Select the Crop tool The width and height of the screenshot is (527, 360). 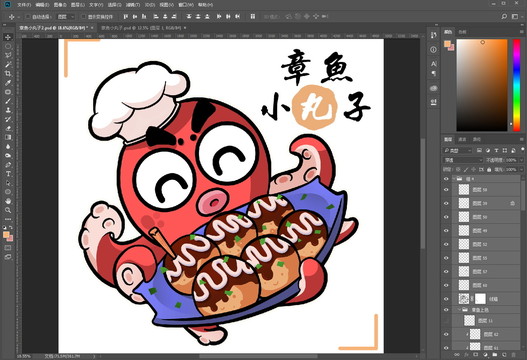pos(8,73)
